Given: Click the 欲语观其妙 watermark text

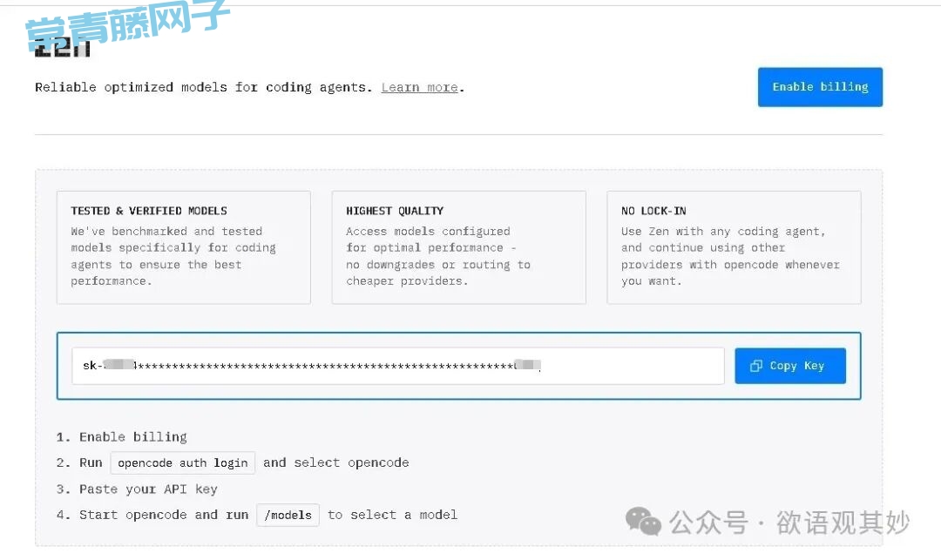Looking at the screenshot, I should (843, 523).
